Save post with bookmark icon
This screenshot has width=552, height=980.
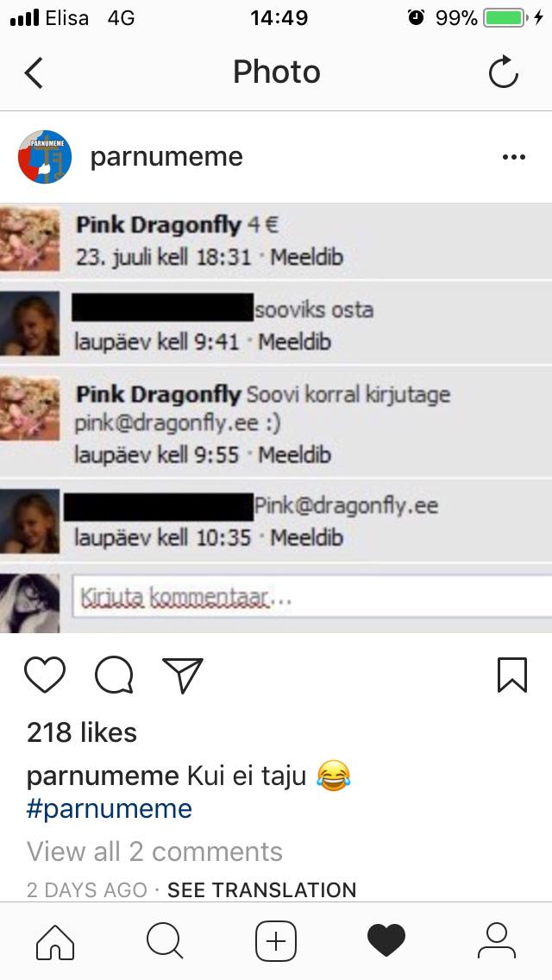tap(512, 675)
